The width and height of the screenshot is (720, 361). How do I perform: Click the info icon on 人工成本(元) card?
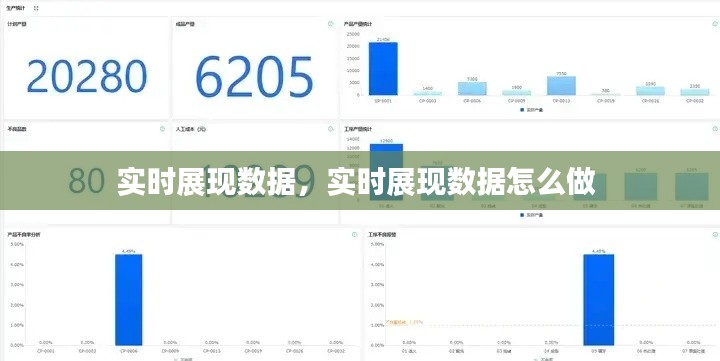(330, 129)
